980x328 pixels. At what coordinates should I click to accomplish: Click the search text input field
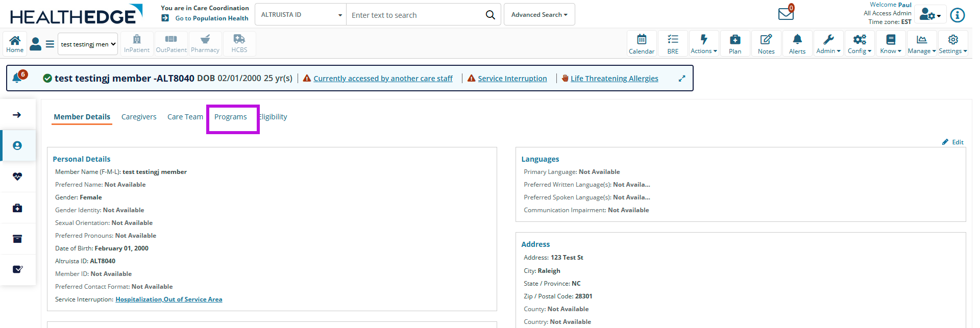413,15
